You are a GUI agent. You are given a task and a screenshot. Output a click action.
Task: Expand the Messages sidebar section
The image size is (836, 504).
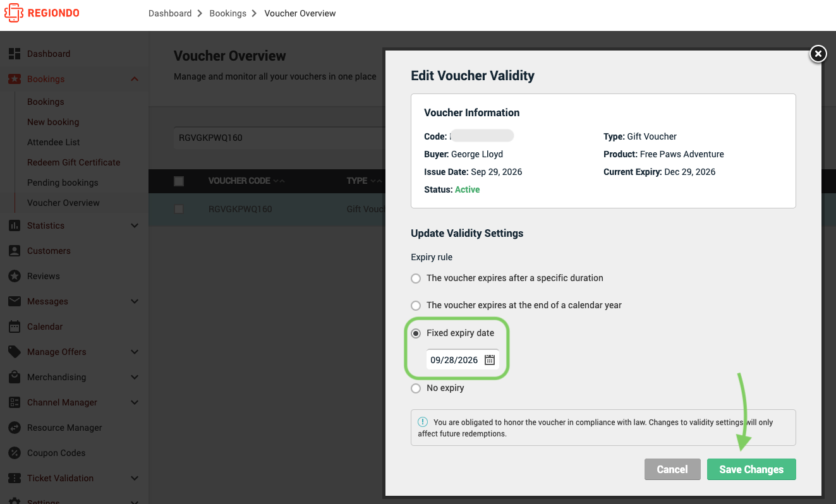pyautogui.click(x=135, y=301)
